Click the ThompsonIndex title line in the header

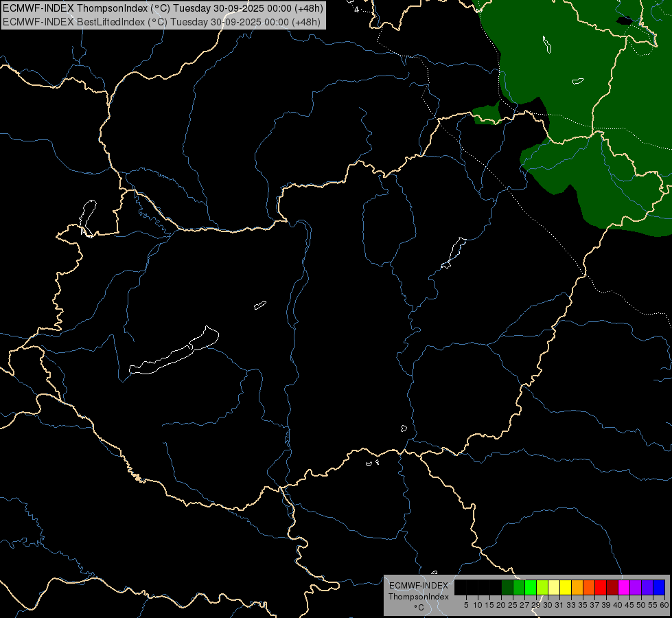(163, 8)
